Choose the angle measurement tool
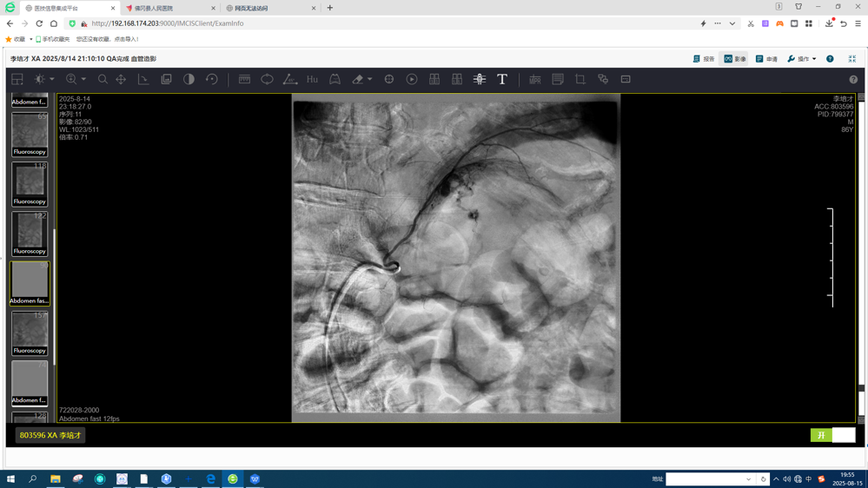Screen dimensions: 868x488 289,79
